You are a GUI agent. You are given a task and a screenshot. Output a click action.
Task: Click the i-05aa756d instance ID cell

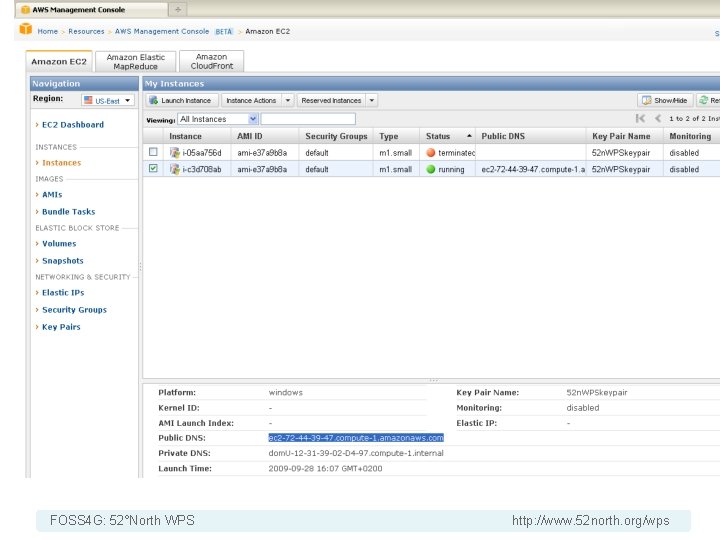click(x=202, y=152)
